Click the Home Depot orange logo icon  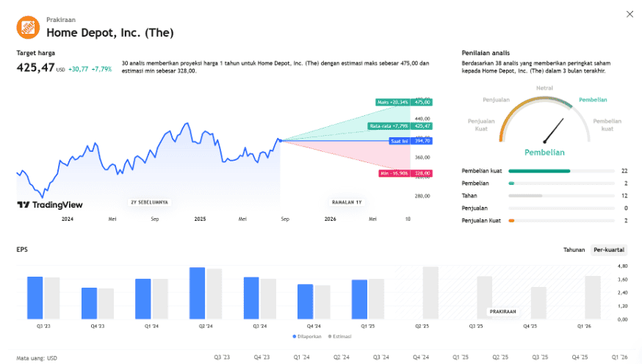coord(28,27)
